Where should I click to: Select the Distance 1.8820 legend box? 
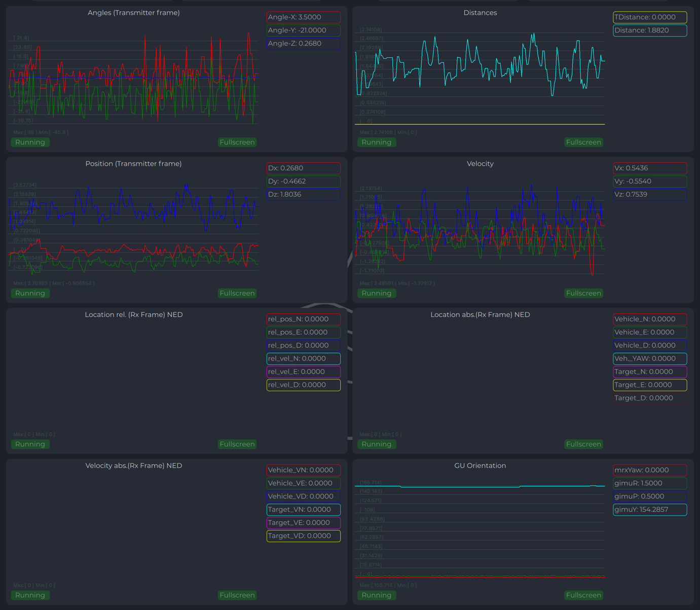coord(650,30)
